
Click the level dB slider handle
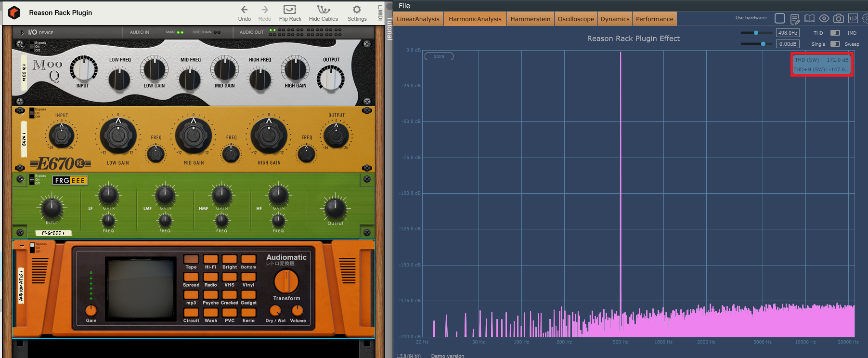[763, 44]
